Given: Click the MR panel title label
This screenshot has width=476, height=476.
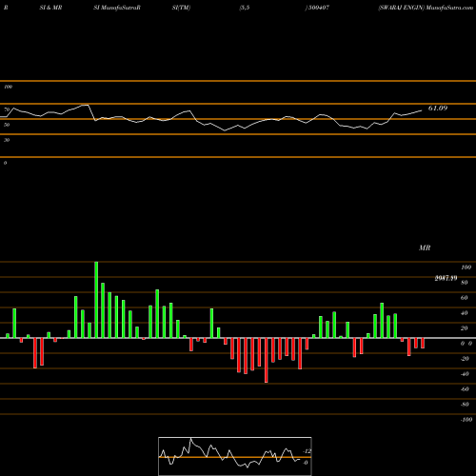Looking at the screenshot, I should coord(425,248).
